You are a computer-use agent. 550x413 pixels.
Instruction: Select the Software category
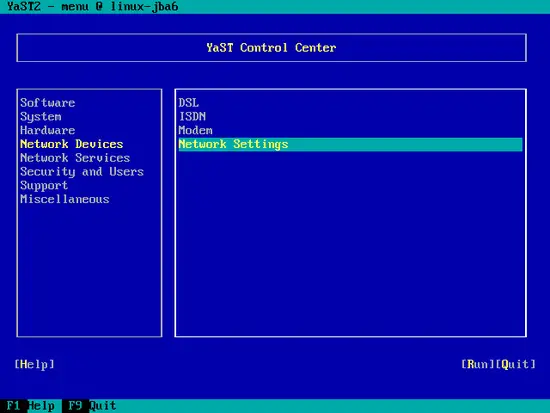click(x=48, y=103)
